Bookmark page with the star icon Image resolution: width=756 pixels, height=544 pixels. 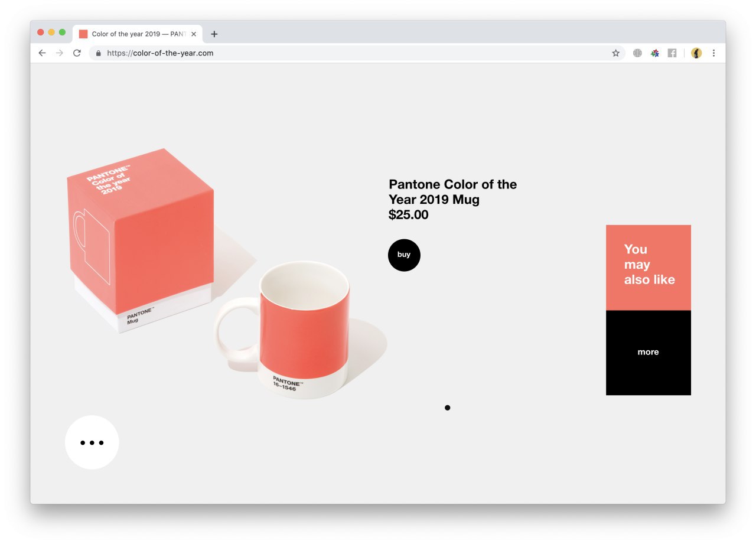615,53
